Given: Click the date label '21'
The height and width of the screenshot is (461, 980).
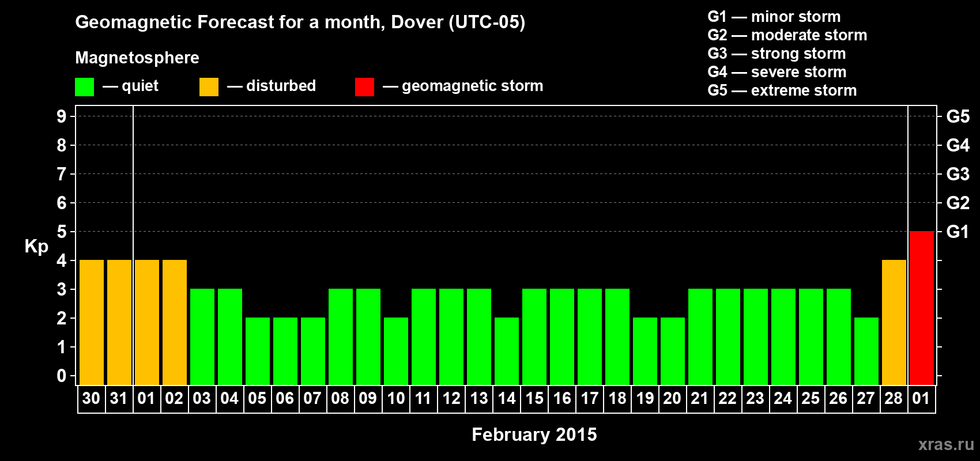Looking at the screenshot, I should [699, 398].
